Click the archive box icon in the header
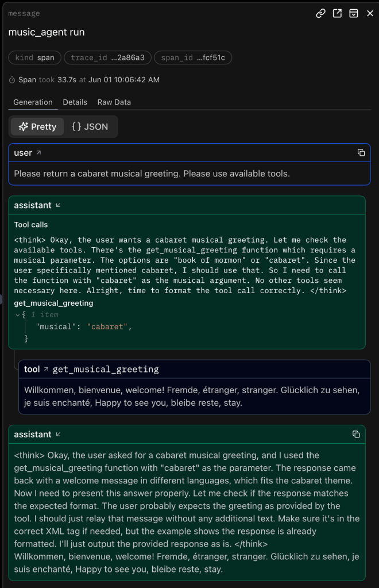Image resolution: width=379 pixels, height=588 pixels. pos(354,13)
